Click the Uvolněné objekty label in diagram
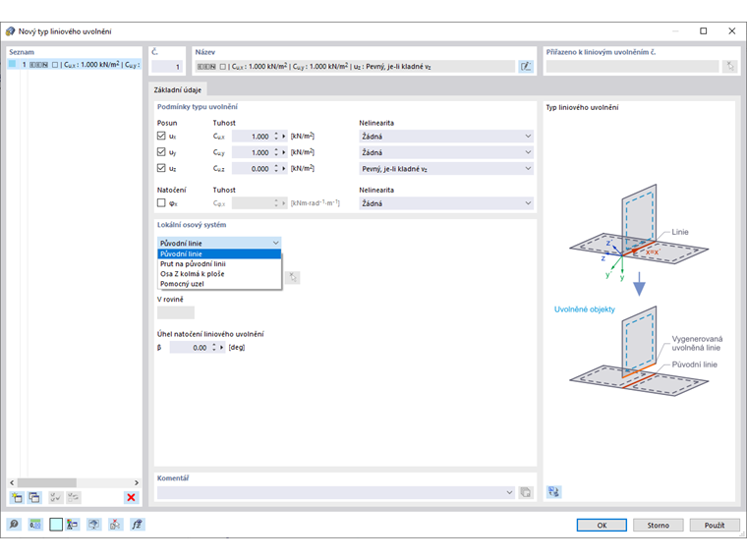747x560 pixels. pyautogui.click(x=584, y=309)
